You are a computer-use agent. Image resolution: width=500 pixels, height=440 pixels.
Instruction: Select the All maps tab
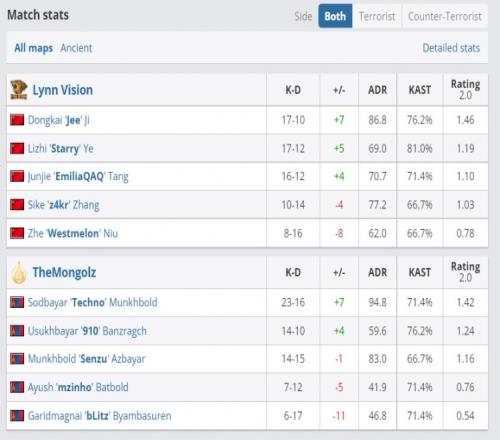pyautogui.click(x=33, y=48)
